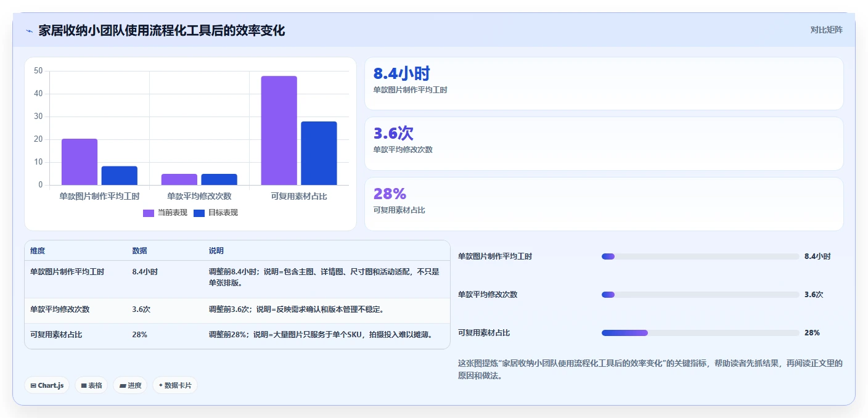Click progress label 单款图片制作平均工时
Image resolution: width=868 pixels, height=418 pixels.
[x=495, y=256]
